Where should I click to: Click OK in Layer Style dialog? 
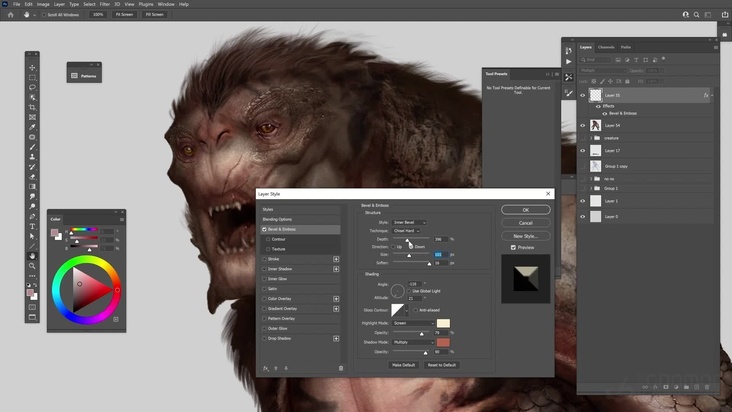(526, 210)
